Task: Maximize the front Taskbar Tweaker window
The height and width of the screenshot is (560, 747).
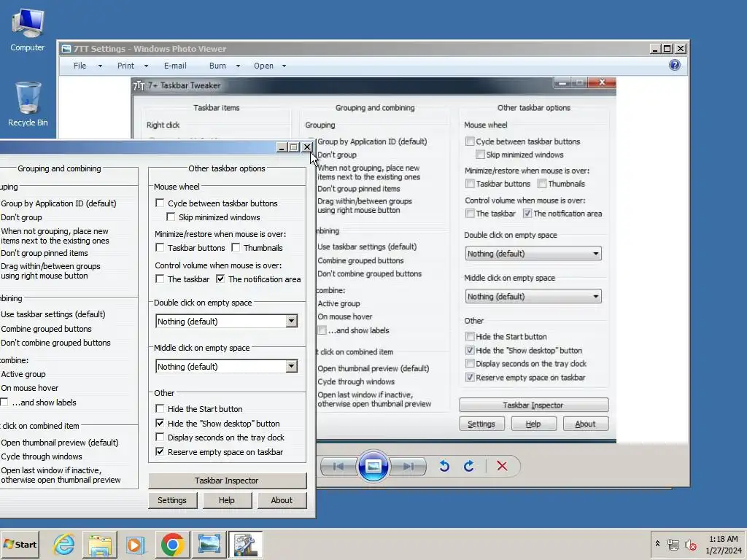Action: pos(294,147)
